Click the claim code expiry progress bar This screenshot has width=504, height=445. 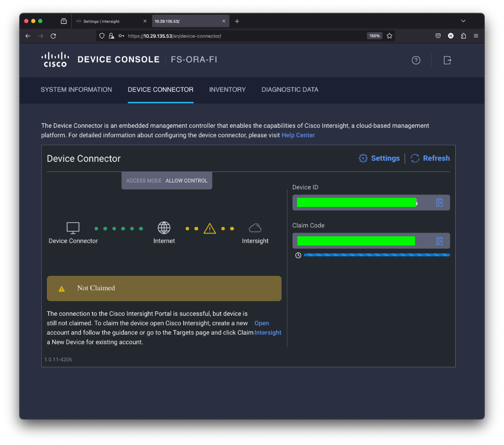coord(377,255)
